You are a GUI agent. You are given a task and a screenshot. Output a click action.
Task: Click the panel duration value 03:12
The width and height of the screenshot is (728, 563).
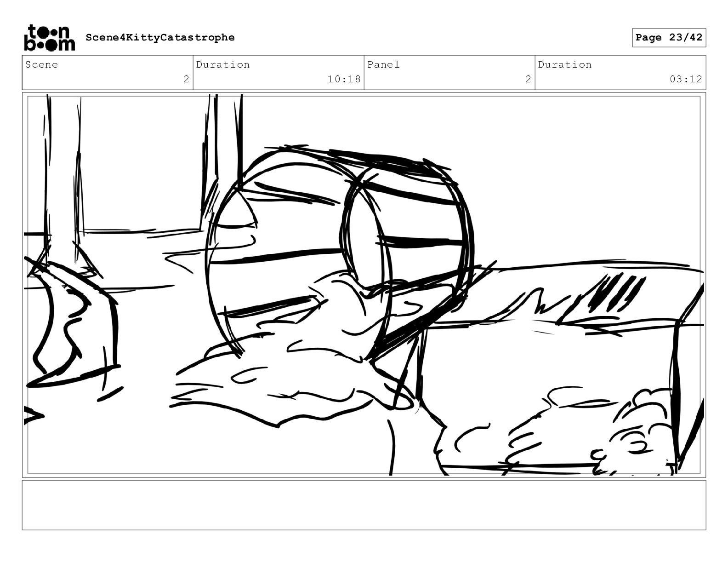tap(686, 79)
